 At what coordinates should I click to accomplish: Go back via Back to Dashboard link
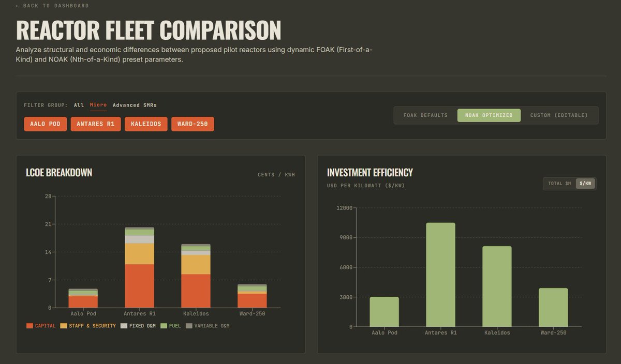(52, 6)
